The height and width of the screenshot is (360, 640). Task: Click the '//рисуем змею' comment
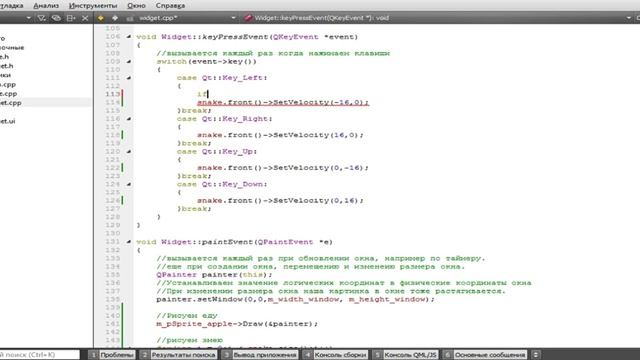[189, 340]
